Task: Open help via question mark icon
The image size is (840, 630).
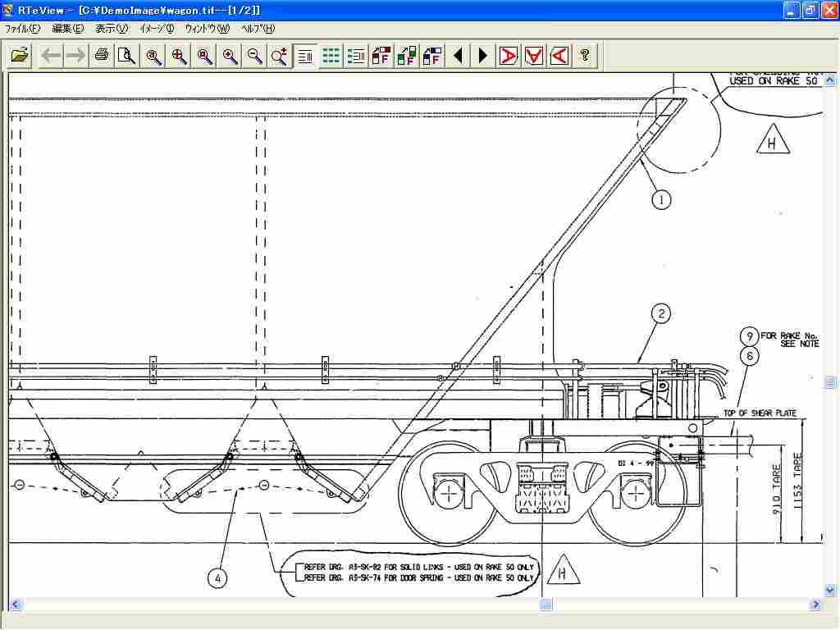Action: [584, 55]
